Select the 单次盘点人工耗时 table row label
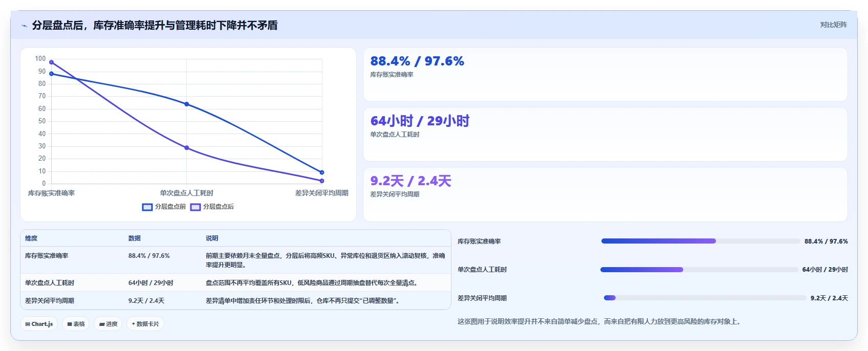 (50, 283)
